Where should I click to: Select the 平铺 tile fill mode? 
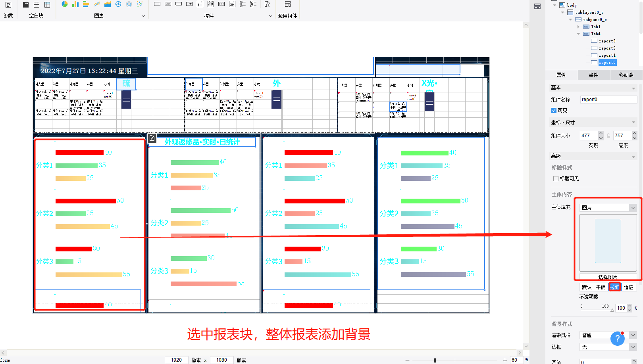tap(601, 287)
